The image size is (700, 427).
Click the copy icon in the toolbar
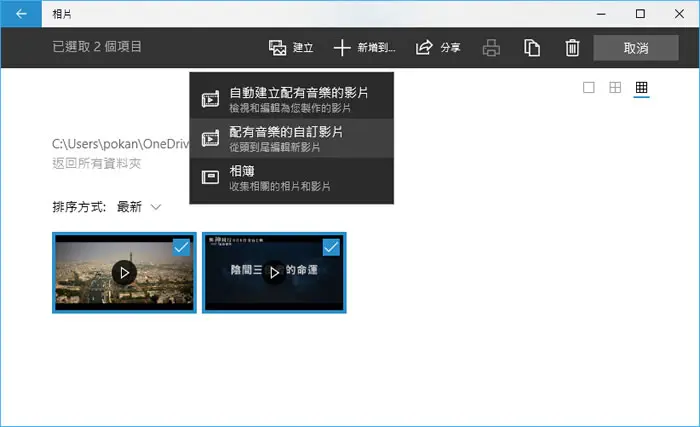point(532,47)
